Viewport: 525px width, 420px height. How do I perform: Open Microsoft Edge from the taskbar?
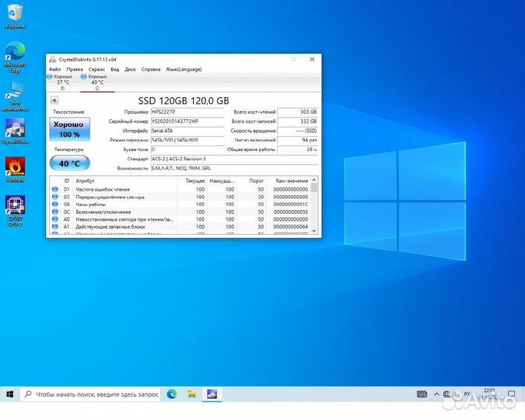click(172, 394)
